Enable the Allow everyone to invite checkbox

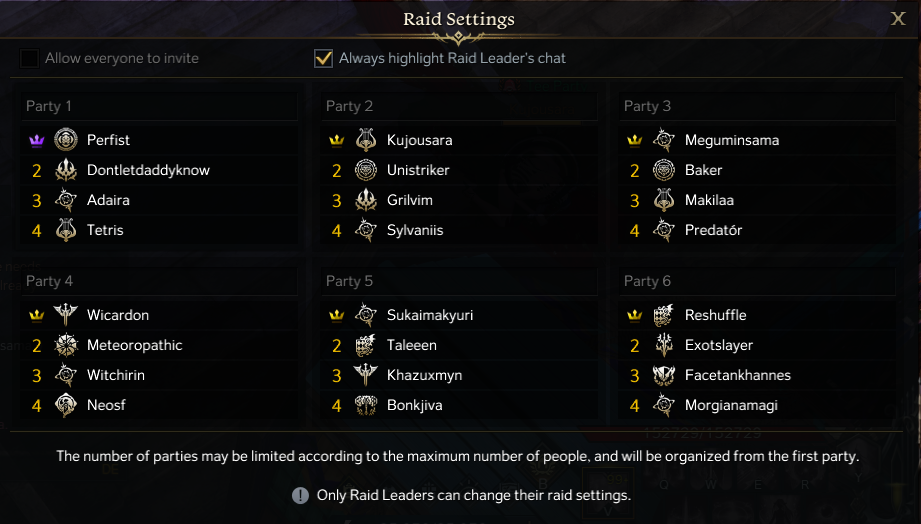pos(30,58)
